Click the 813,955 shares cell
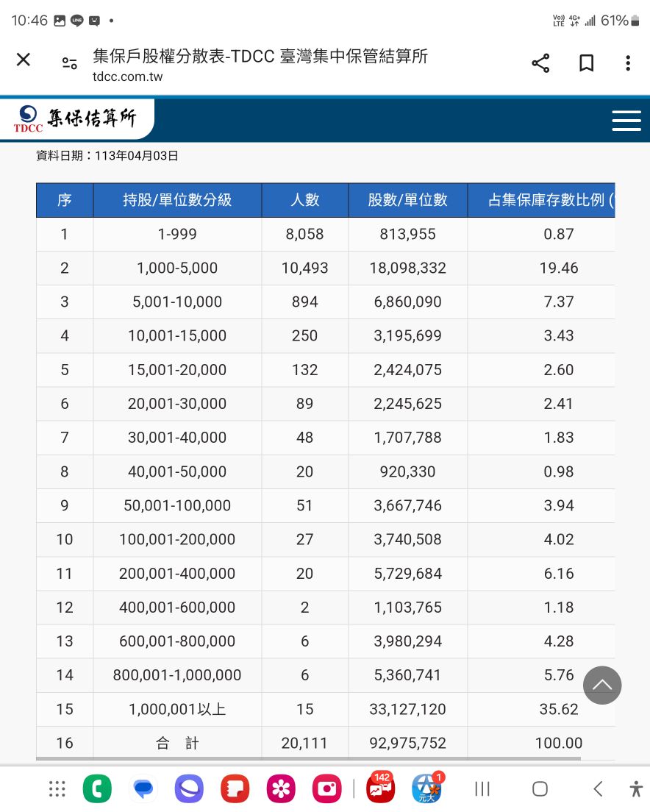Image resolution: width=650 pixels, height=812 pixels. coord(408,234)
